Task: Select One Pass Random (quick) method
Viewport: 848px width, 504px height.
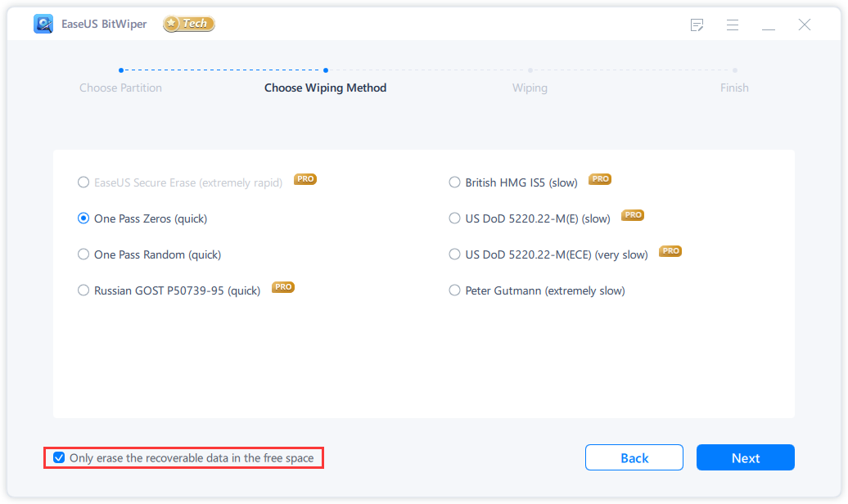Action: (83, 254)
